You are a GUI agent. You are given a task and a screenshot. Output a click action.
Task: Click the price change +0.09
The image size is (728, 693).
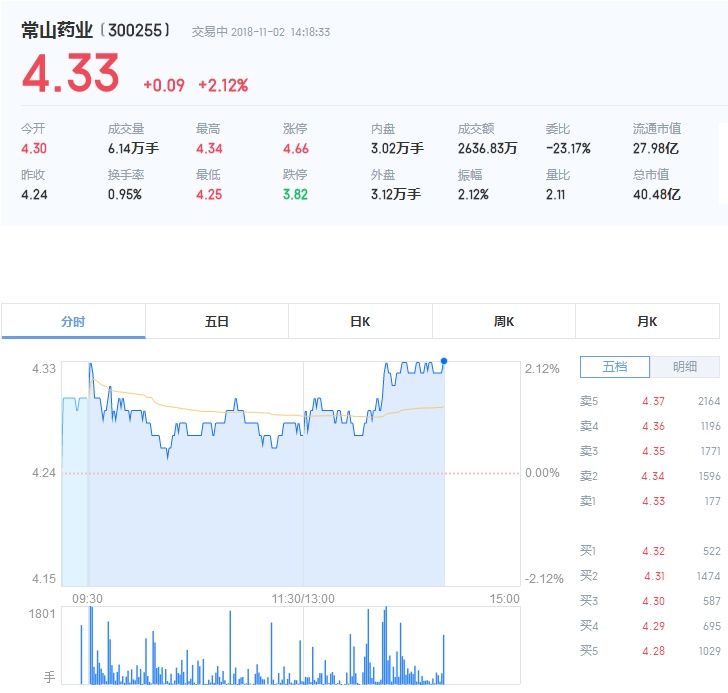[x=164, y=85]
